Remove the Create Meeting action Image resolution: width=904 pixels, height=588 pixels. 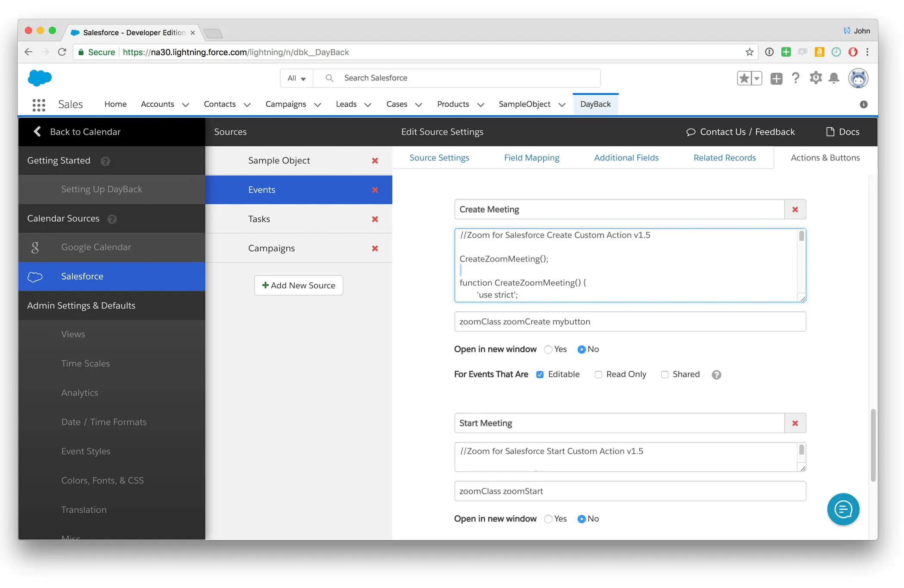point(795,209)
